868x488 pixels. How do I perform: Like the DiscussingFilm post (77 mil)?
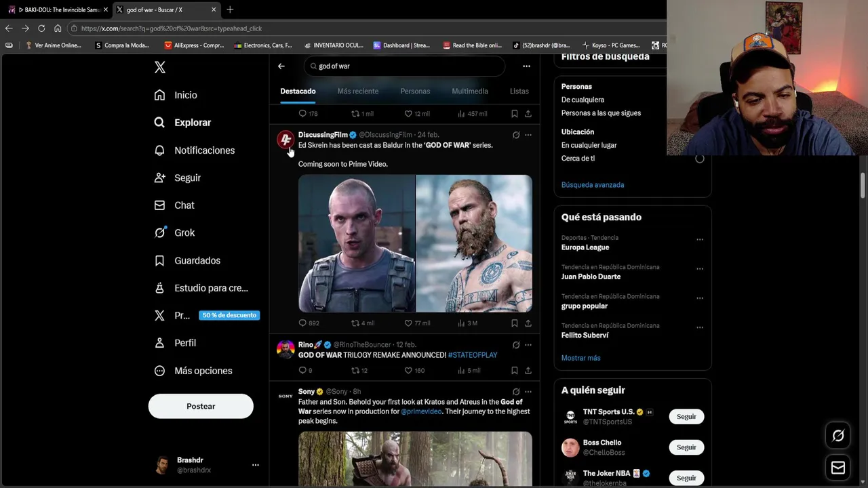tap(417, 323)
